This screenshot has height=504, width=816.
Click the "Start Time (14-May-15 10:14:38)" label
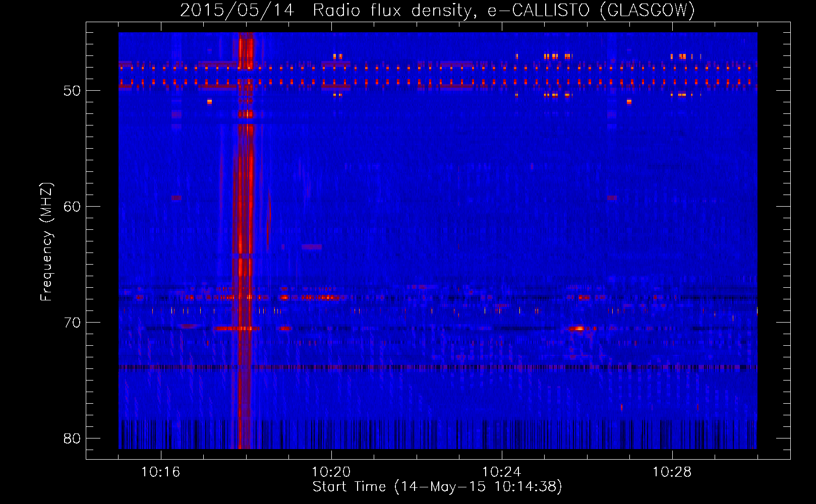tap(437, 487)
